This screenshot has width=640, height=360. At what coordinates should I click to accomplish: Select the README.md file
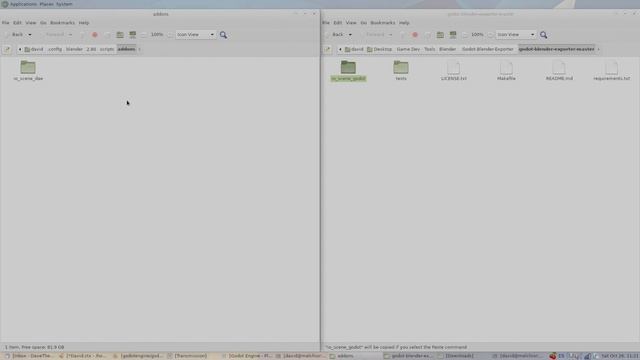(559, 70)
